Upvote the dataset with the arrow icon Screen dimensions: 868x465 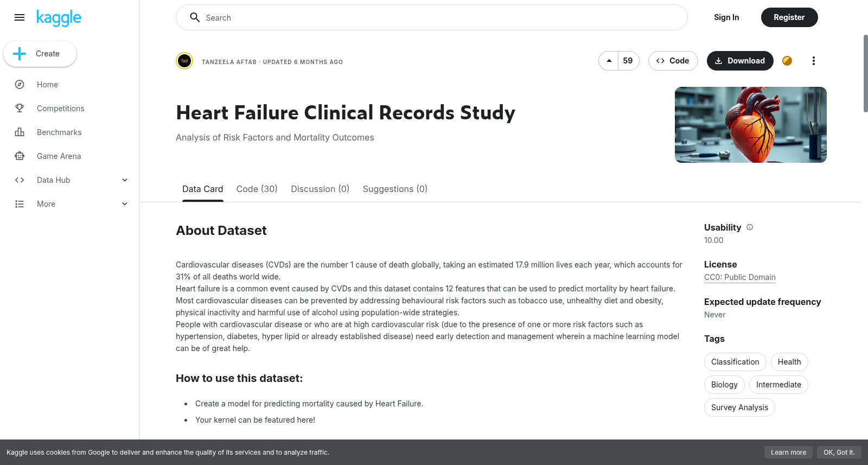pyautogui.click(x=609, y=61)
